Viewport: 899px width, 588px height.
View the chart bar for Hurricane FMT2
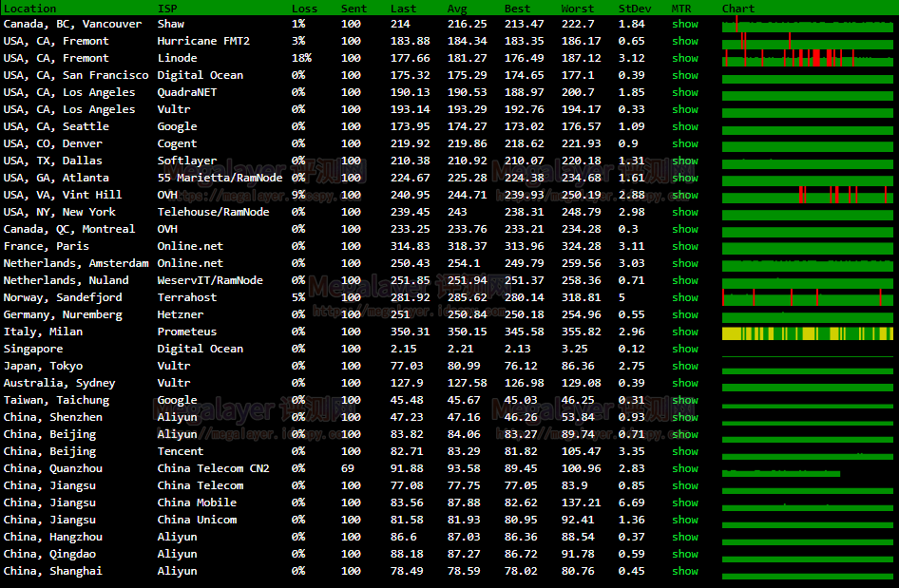[x=808, y=41]
